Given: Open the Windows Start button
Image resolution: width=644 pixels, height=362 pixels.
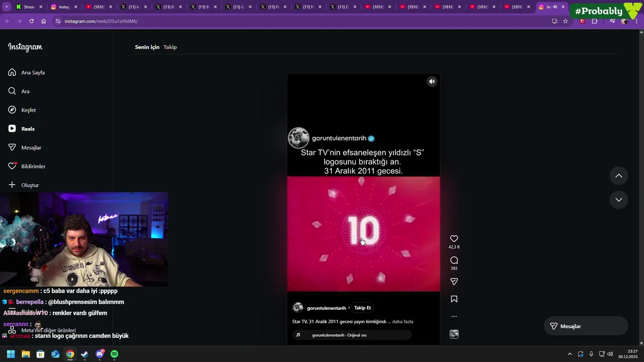Looking at the screenshot, I should pyautogui.click(x=11, y=354).
